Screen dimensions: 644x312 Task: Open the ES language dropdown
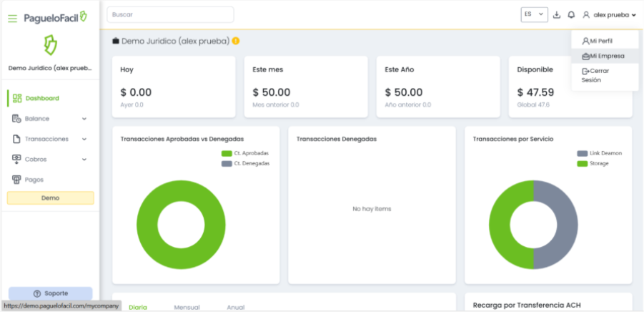click(x=534, y=14)
